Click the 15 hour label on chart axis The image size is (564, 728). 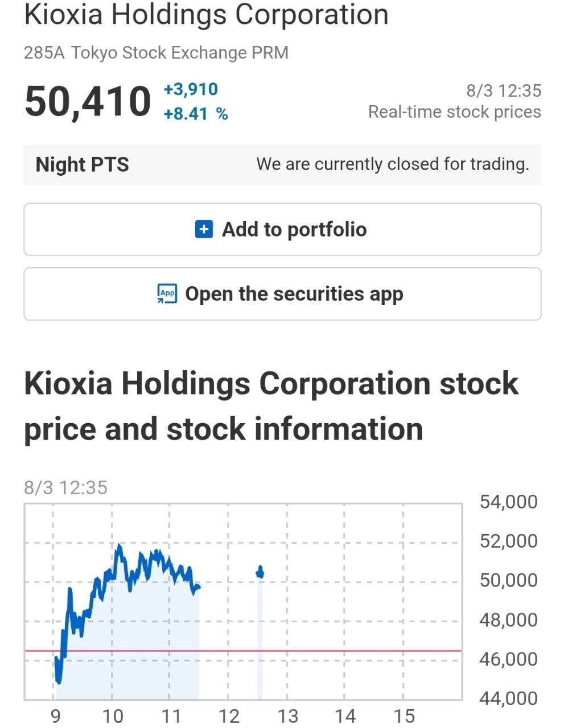tap(404, 716)
